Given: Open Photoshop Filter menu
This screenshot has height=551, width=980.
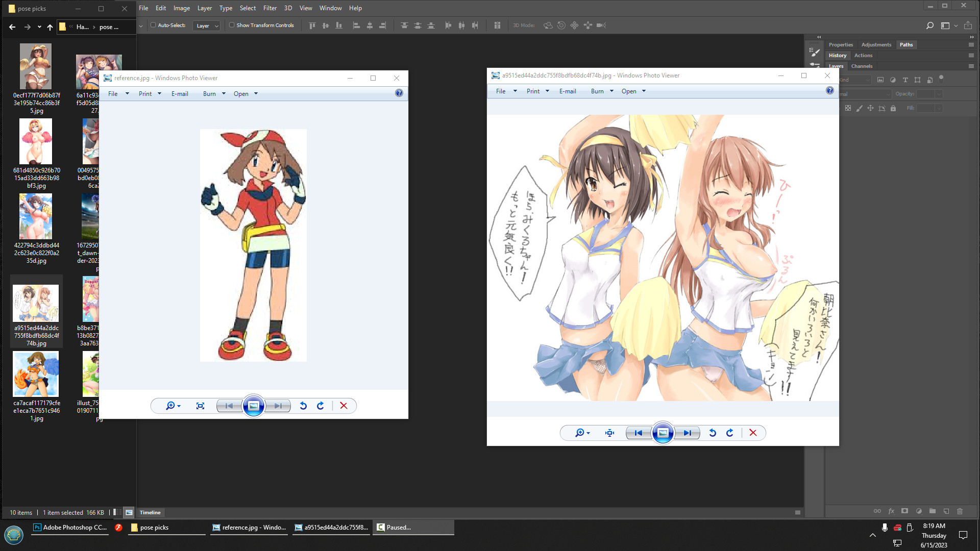Looking at the screenshot, I should [269, 8].
